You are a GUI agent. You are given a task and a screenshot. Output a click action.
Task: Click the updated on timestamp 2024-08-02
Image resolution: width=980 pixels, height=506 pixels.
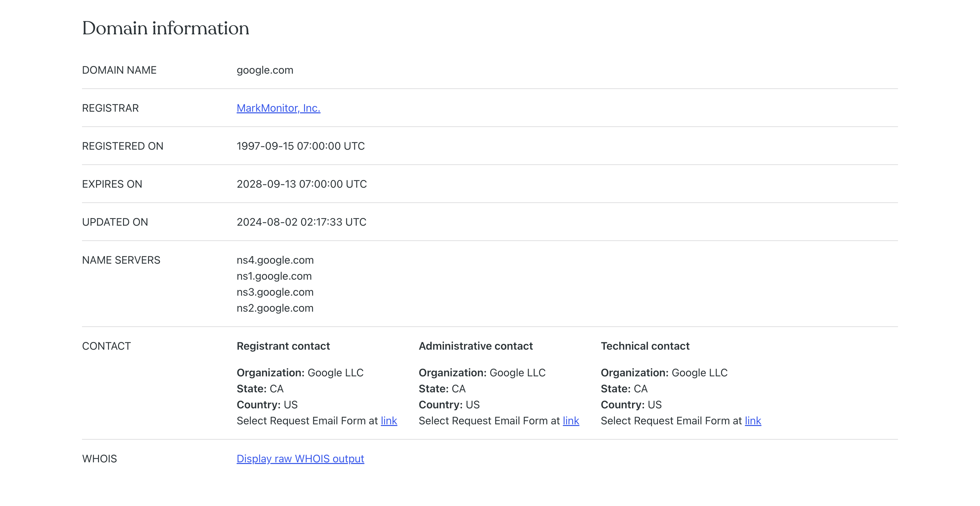(x=301, y=222)
